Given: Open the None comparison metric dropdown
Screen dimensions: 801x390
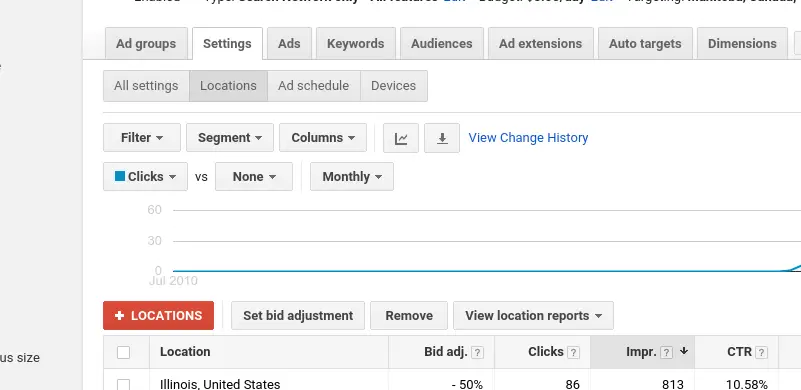Looking at the screenshot, I should (254, 177).
